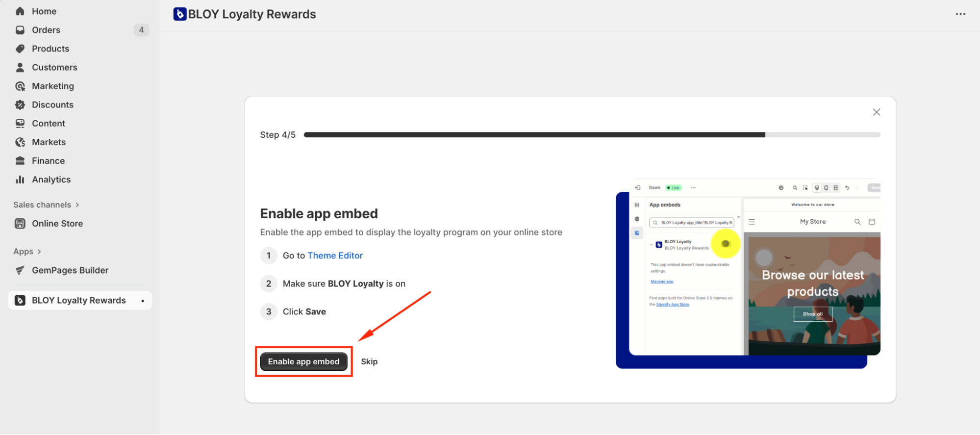
Task: Click the Enable app embed heading
Action: click(x=319, y=214)
